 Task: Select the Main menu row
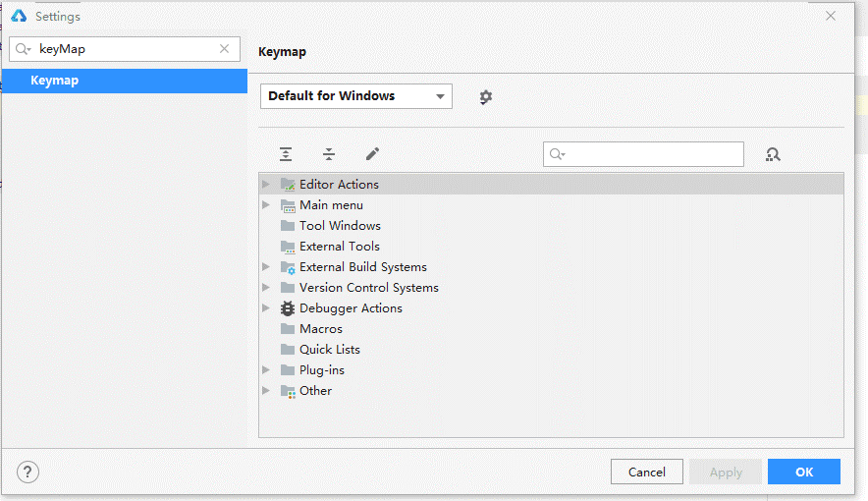point(552,205)
